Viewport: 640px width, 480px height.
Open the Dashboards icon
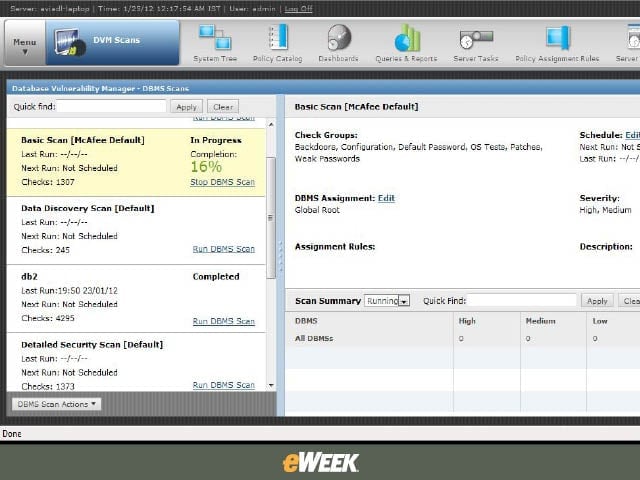point(339,37)
